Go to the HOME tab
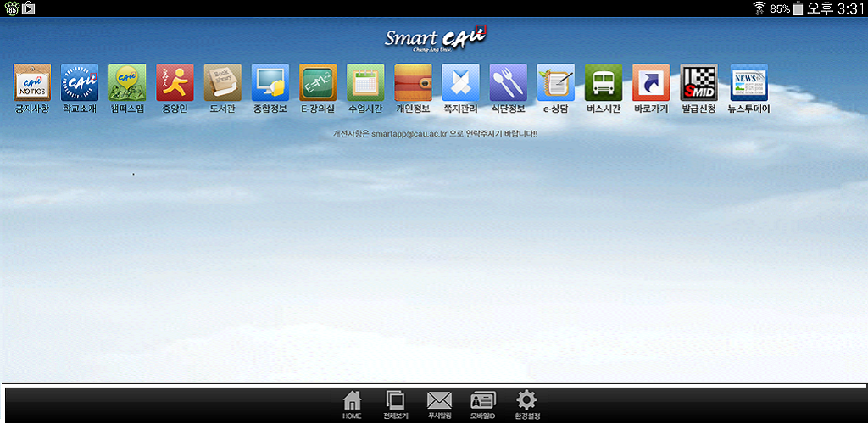868x424 pixels. pyautogui.click(x=352, y=405)
